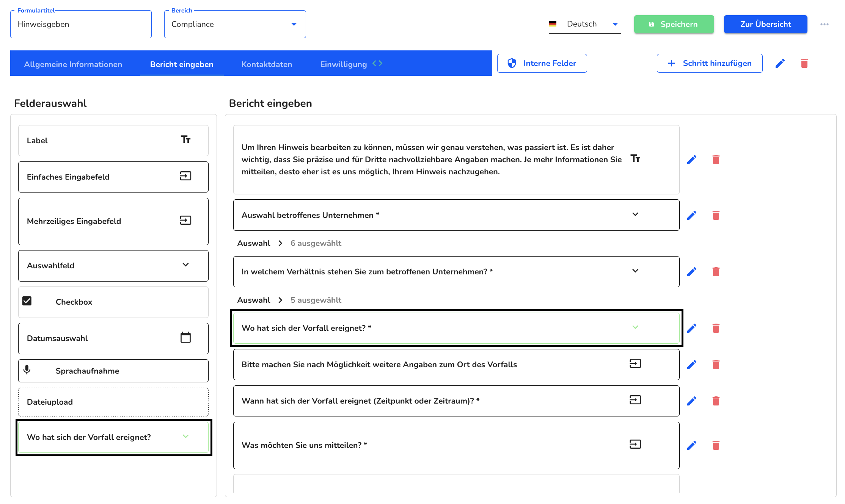Click microphone icon in Sprachaufnahme
This screenshot has height=504, width=845.
(27, 370)
